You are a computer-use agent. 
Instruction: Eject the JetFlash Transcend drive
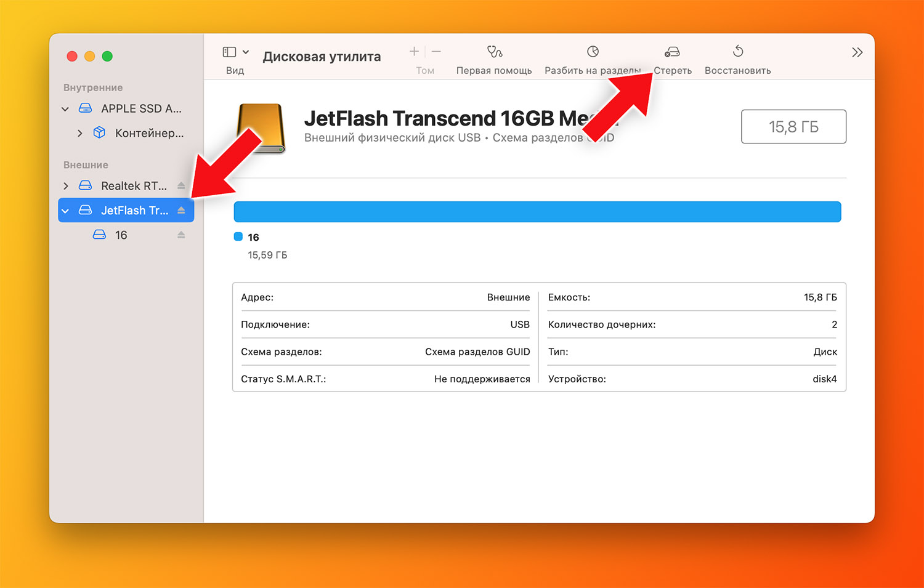pyautogui.click(x=181, y=210)
